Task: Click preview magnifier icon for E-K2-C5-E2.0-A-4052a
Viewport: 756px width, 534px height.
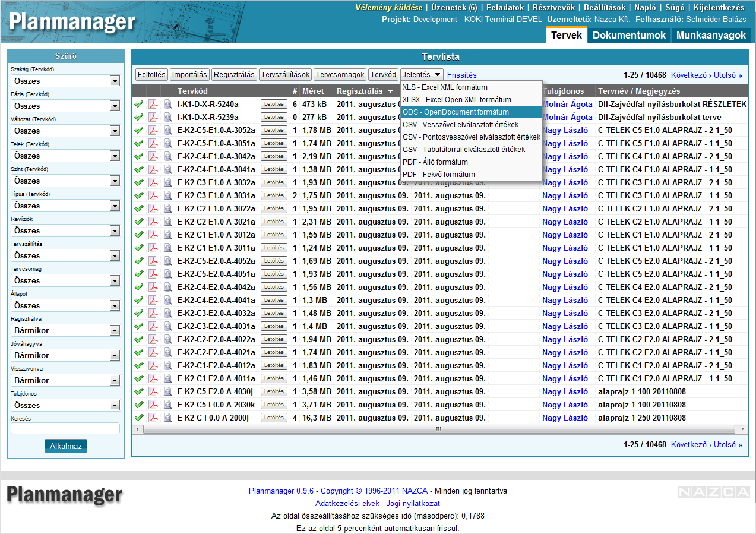Action: (x=168, y=261)
